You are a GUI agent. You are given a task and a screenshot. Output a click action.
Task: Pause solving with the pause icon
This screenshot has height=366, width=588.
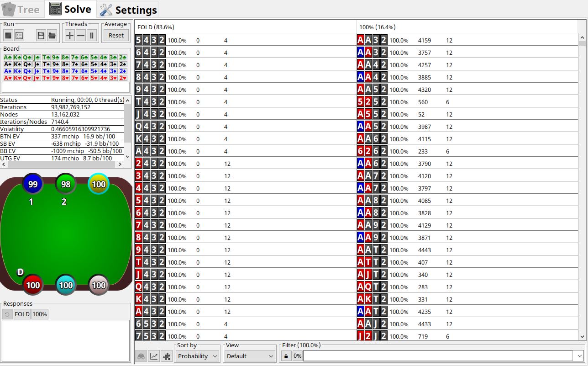pyautogui.click(x=91, y=35)
